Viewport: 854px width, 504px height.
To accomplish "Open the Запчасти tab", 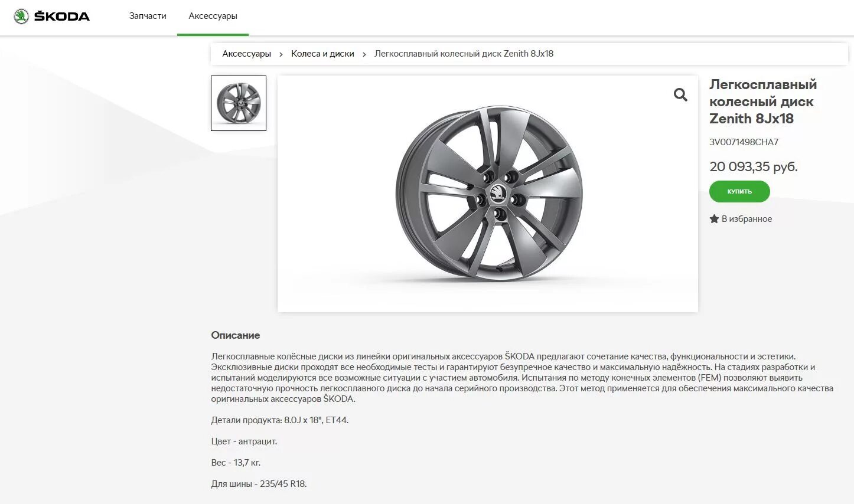I will pyautogui.click(x=148, y=16).
